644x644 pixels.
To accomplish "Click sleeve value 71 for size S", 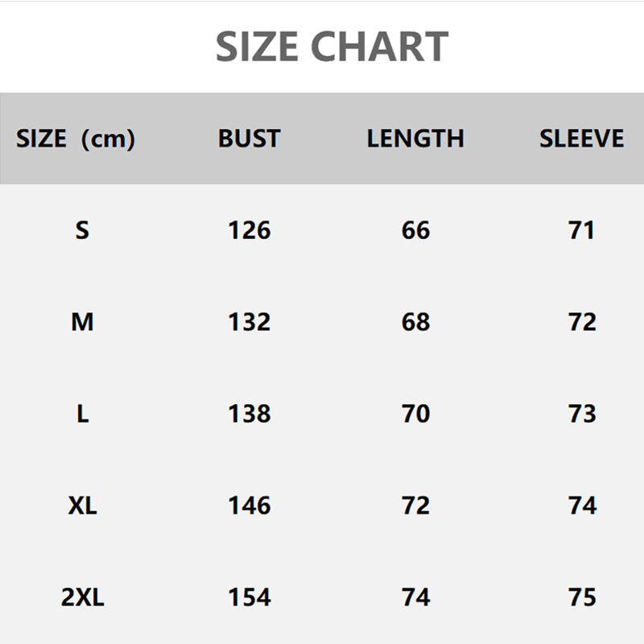I will 581,231.
